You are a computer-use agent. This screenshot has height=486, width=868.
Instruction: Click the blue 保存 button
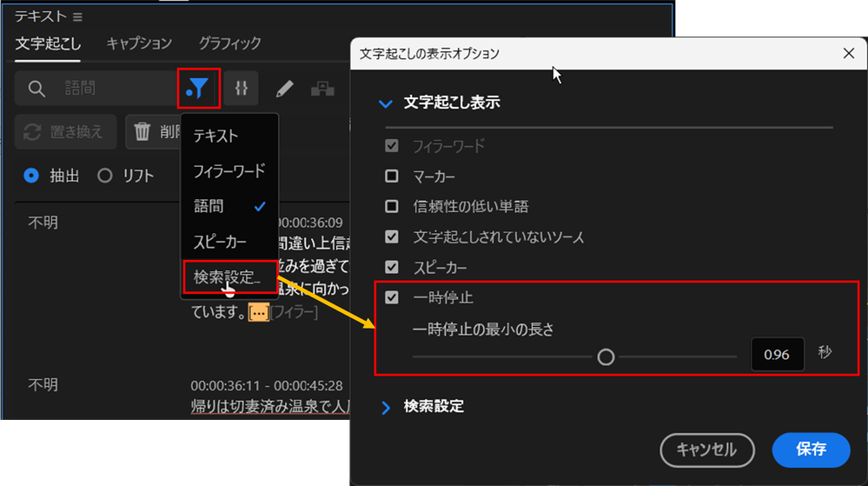[x=811, y=449]
